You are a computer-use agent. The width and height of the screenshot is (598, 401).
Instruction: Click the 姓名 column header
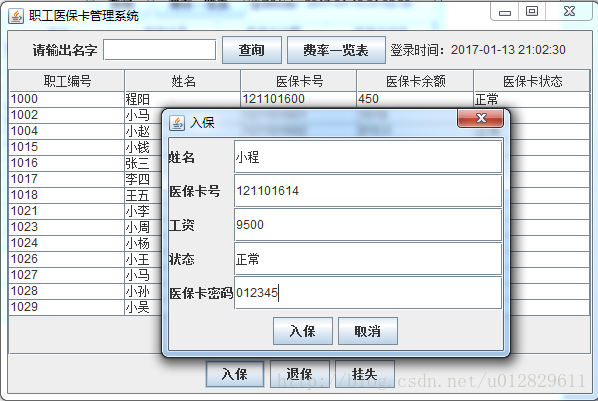183,81
